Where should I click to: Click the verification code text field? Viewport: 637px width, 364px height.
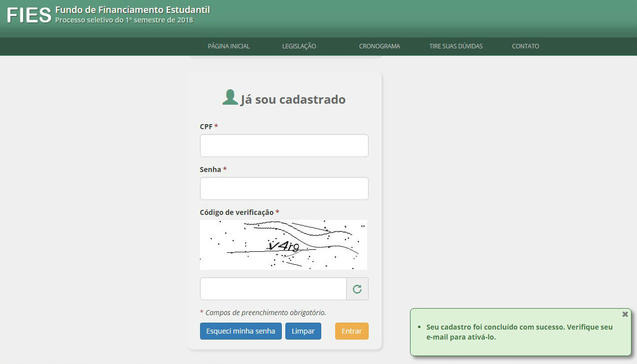click(x=273, y=289)
